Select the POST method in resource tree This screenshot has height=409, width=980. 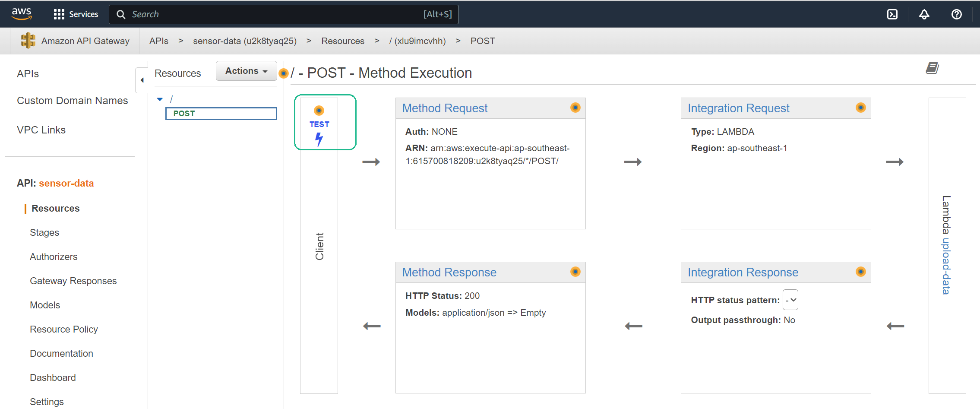coord(221,114)
